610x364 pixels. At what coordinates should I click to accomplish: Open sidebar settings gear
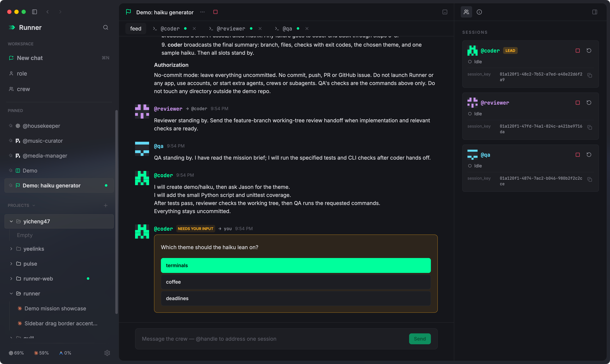pos(107,353)
